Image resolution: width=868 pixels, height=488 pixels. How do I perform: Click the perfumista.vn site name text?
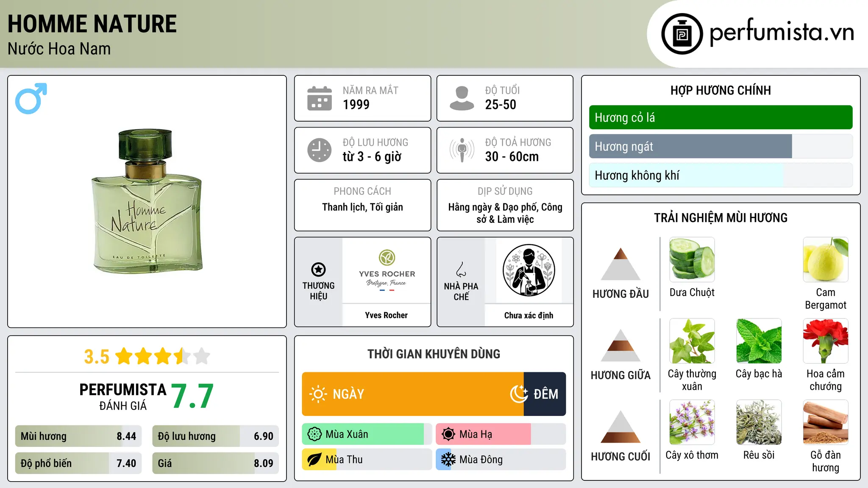coord(782,32)
